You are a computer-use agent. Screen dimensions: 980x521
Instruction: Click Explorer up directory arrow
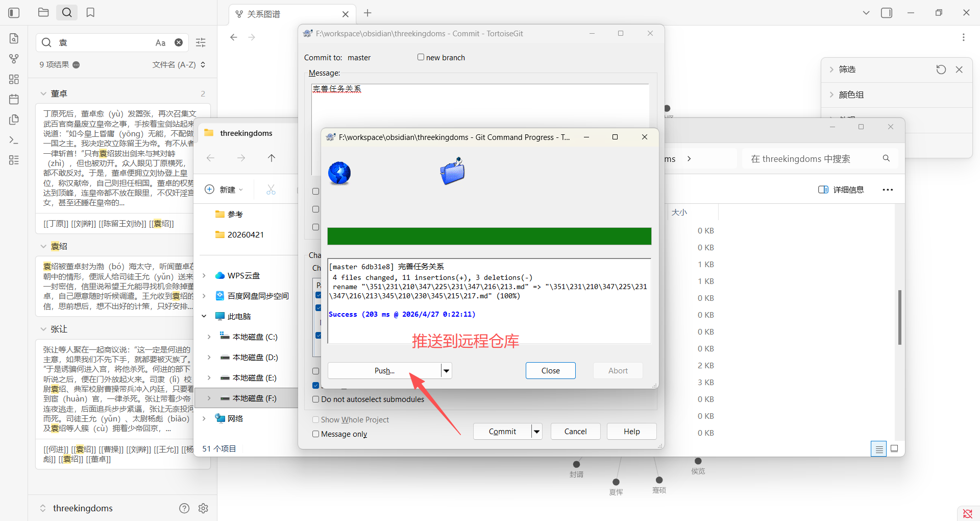[x=272, y=158]
